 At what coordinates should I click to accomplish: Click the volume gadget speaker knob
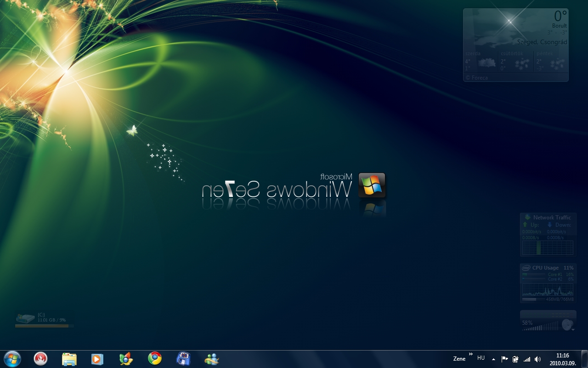(567, 324)
